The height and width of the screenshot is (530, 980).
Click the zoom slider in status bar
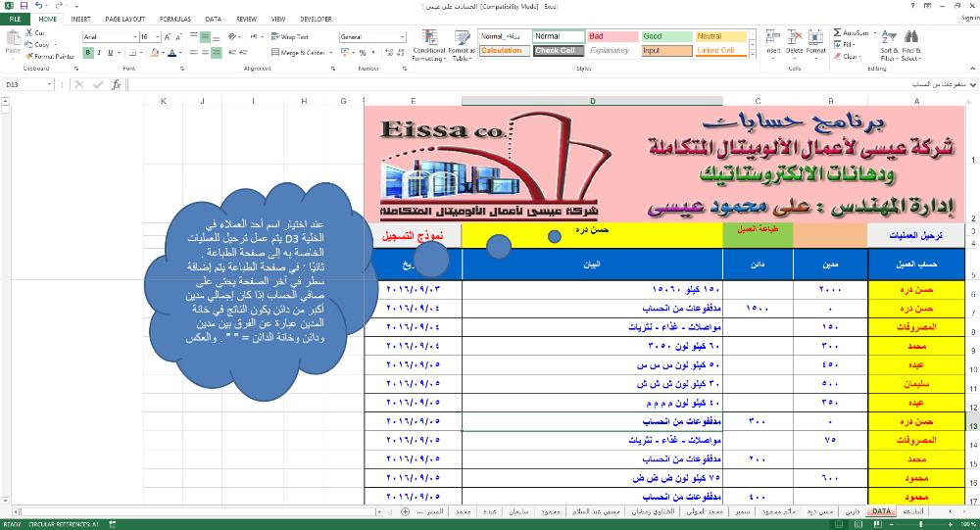pos(920,524)
